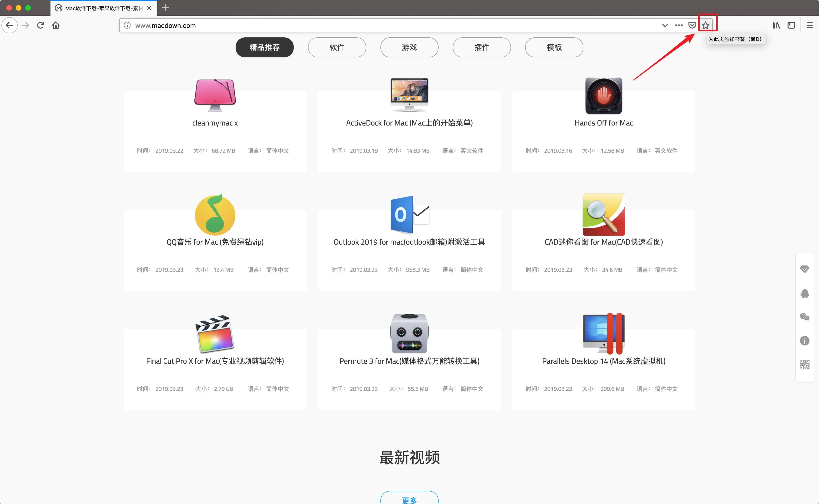Click the size 2.79 GB text
Image resolution: width=819 pixels, height=504 pixels.
coord(223,389)
